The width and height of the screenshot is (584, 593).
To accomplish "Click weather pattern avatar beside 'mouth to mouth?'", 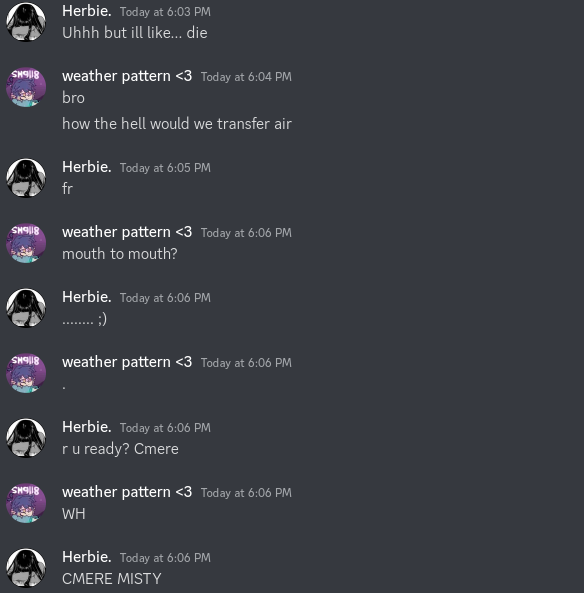I will pyautogui.click(x=26, y=243).
